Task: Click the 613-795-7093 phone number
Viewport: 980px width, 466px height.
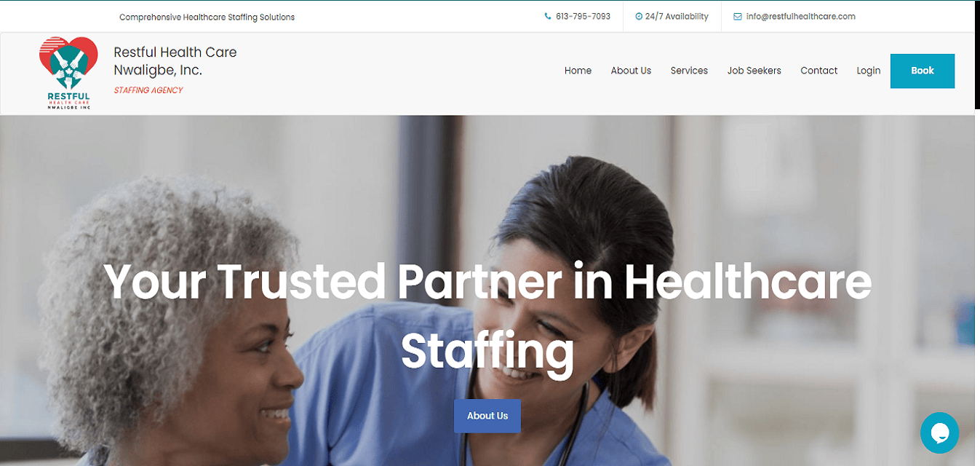Action: click(x=583, y=16)
